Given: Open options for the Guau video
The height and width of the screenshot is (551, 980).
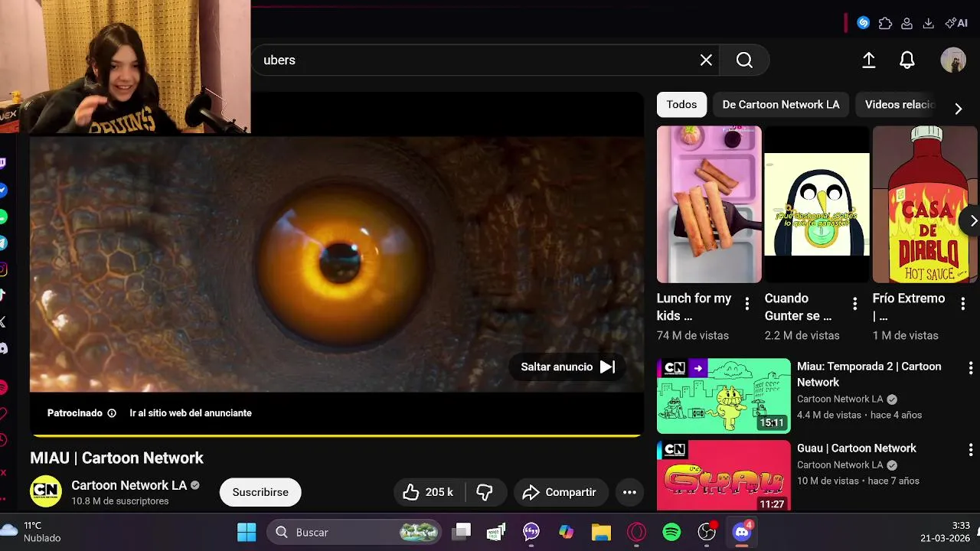Looking at the screenshot, I should point(970,449).
